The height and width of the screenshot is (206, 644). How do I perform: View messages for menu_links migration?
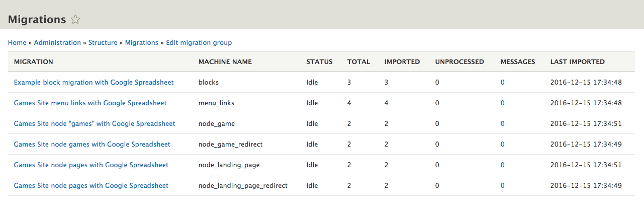click(503, 103)
